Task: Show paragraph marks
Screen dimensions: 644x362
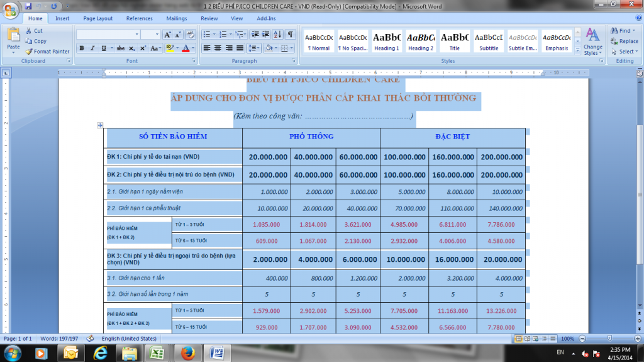Action: coord(291,35)
